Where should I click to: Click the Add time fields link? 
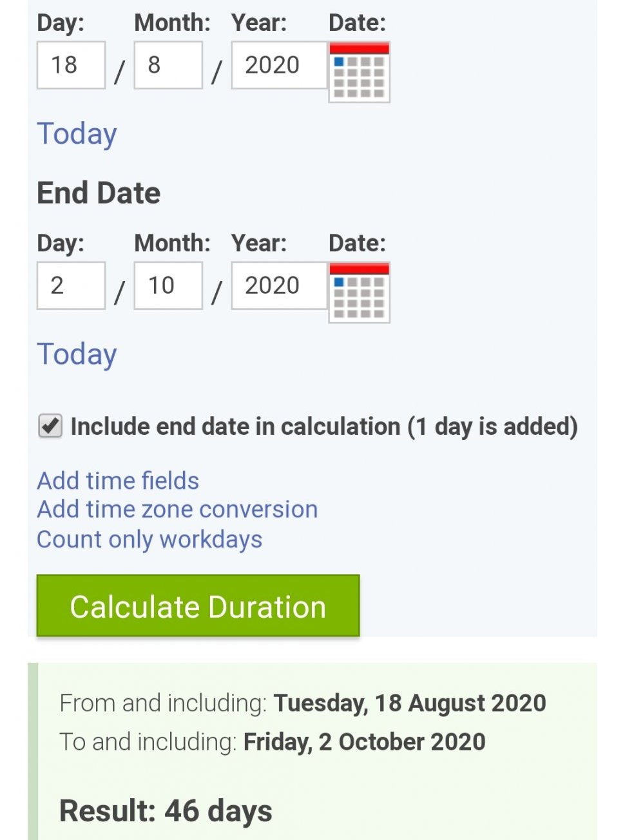coord(118,481)
